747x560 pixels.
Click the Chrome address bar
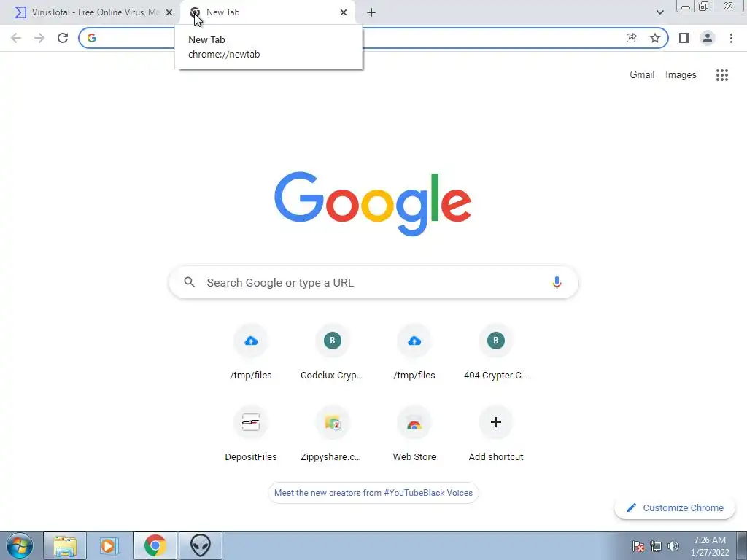click(373, 38)
